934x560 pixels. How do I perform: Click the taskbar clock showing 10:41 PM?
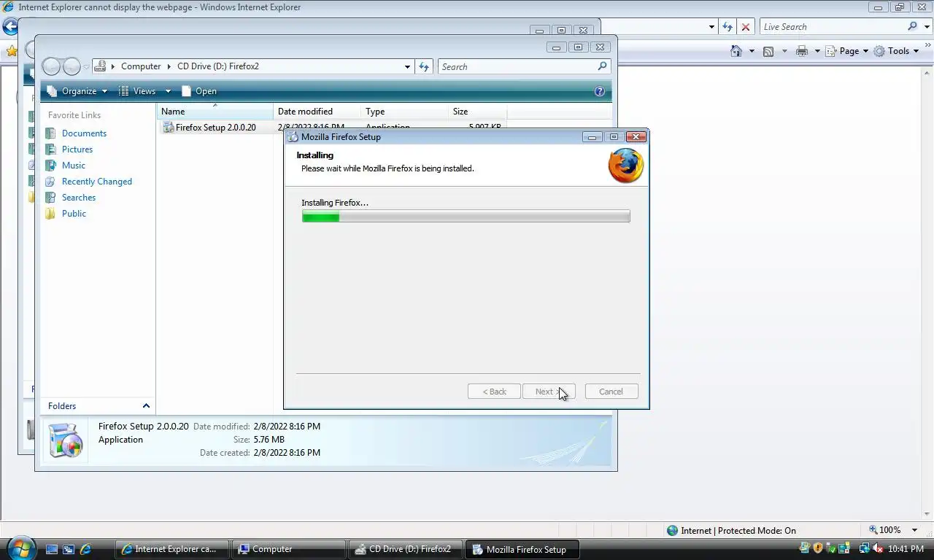(906, 549)
